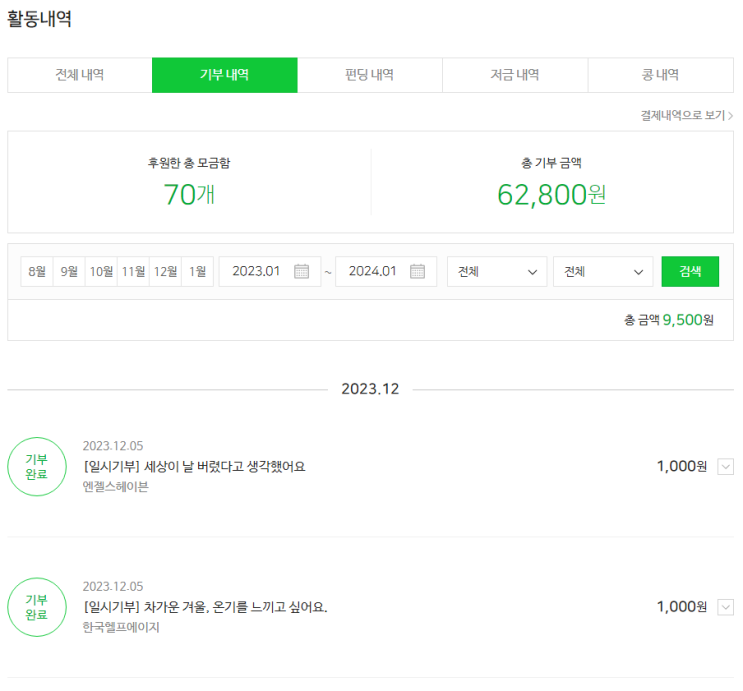Screen dimensions: 743x691
Task: Click the 기부완료 badge for 엔젤스헤이븐 donation
Action: [36, 466]
